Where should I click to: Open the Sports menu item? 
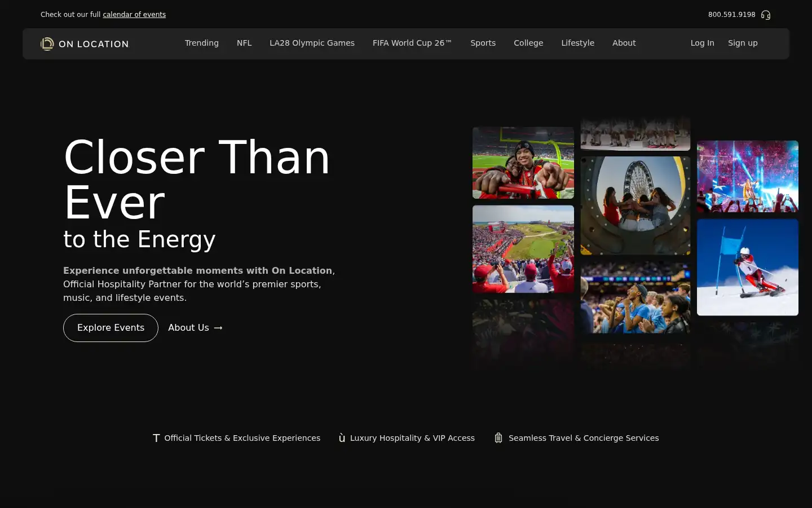(483, 43)
